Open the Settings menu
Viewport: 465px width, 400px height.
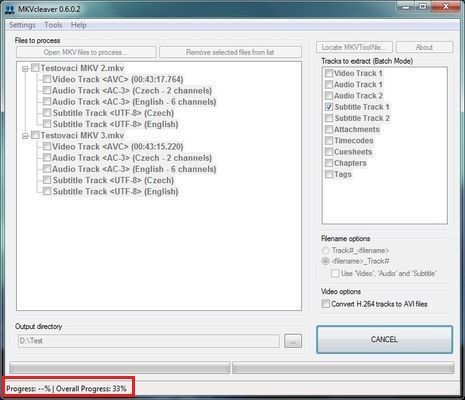[22, 25]
